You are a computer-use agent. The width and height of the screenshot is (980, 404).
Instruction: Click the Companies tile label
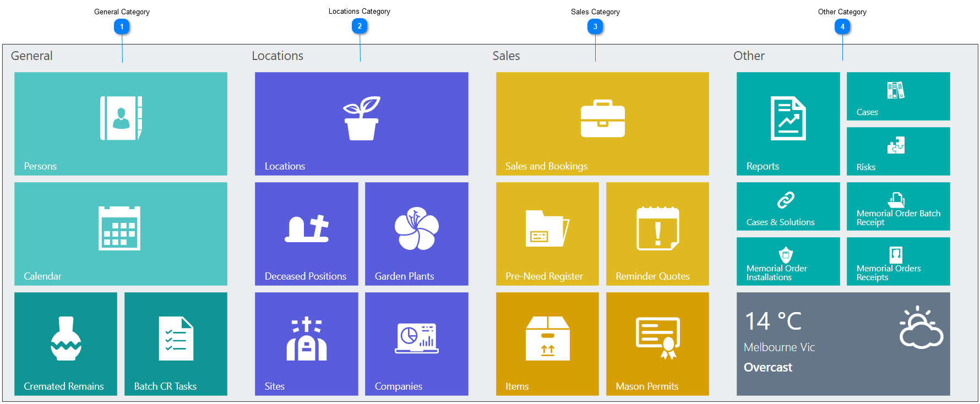tap(398, 386)
